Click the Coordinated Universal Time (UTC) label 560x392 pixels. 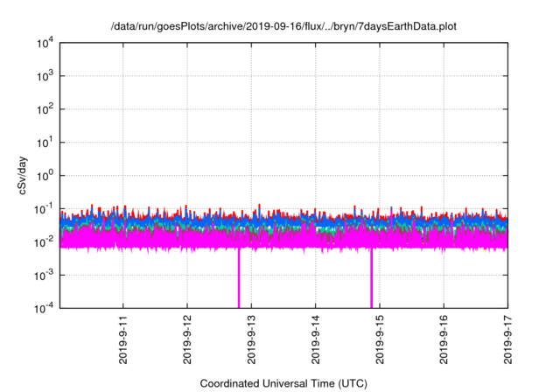[283, 383]
